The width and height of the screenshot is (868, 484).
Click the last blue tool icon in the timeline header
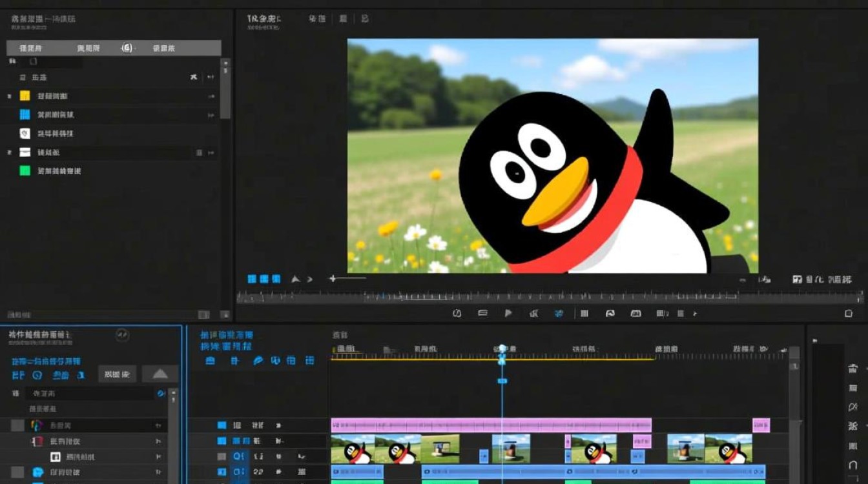coord(310,361)
